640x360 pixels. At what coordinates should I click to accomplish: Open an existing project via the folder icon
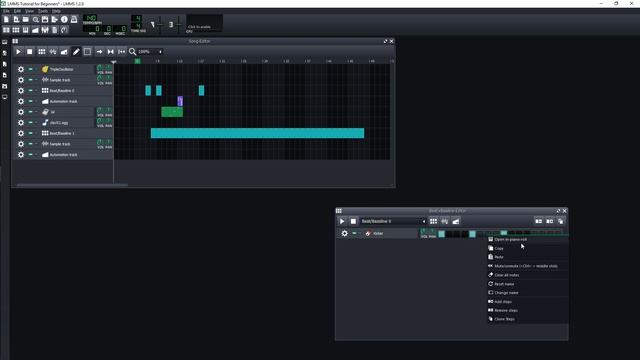point(26,19)
